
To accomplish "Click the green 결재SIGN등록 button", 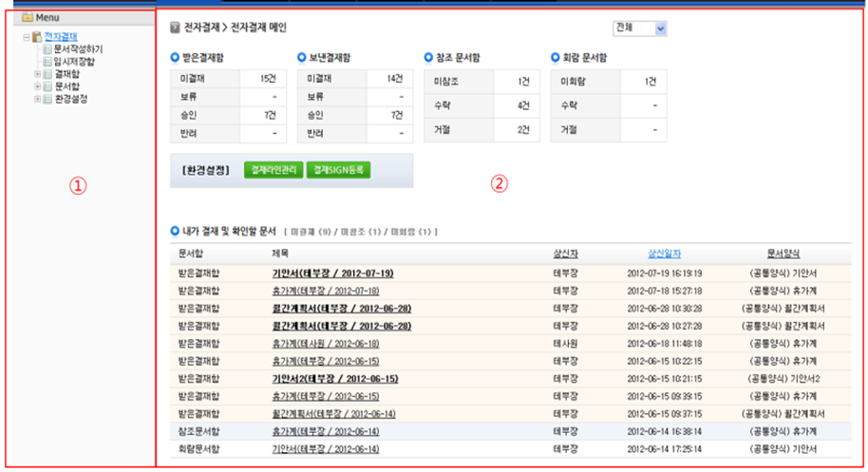I will pyautogui.click(x=338, y=170).
